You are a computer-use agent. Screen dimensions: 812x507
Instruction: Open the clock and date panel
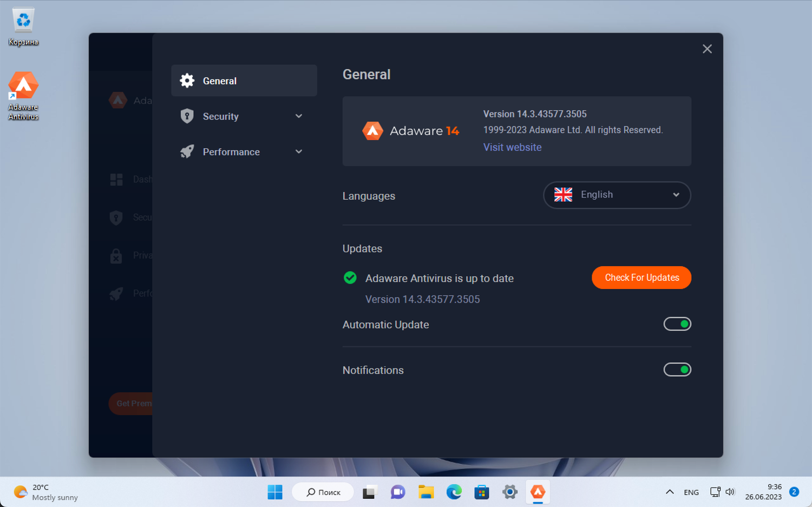(763, 492)
